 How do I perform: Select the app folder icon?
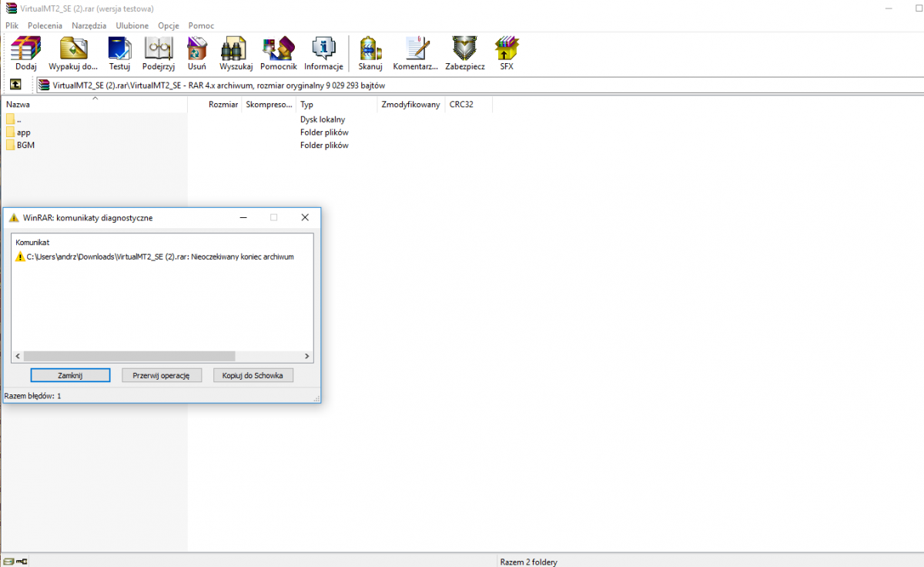click(x=10, y=132)
